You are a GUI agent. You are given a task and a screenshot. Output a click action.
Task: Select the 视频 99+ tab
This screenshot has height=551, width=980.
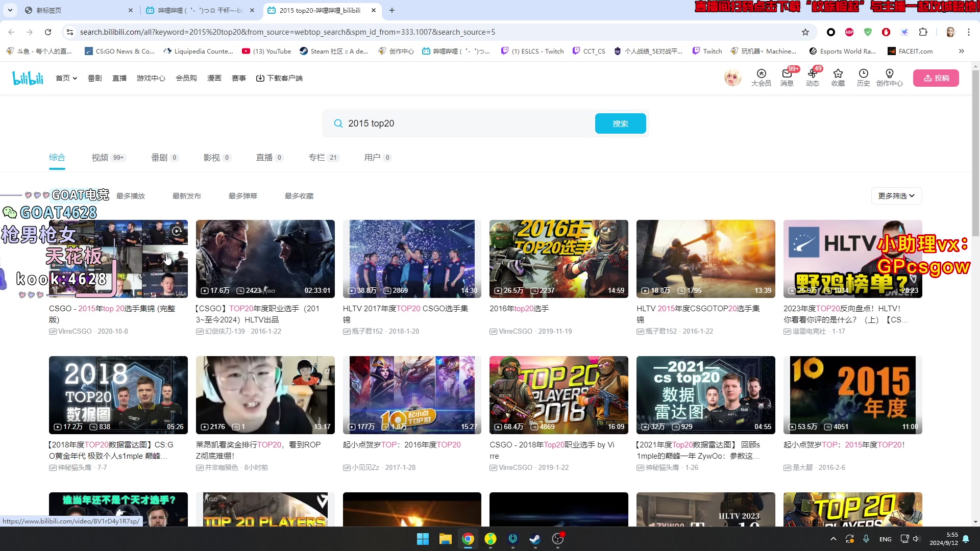108,158
